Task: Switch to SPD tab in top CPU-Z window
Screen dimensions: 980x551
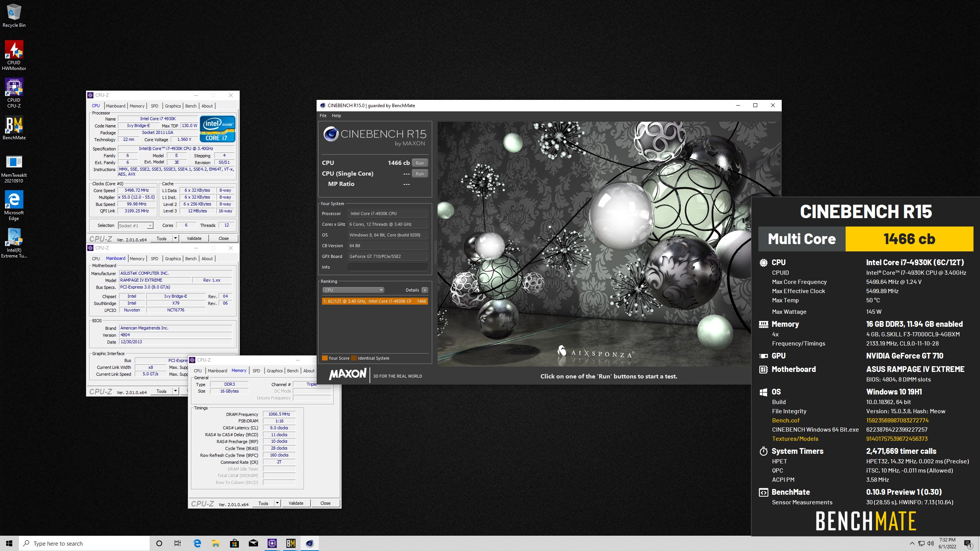Action: [x=154, y=106]
